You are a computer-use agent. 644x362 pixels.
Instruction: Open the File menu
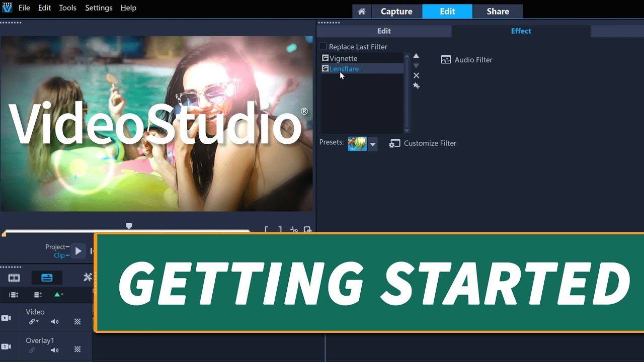[24, 8]
